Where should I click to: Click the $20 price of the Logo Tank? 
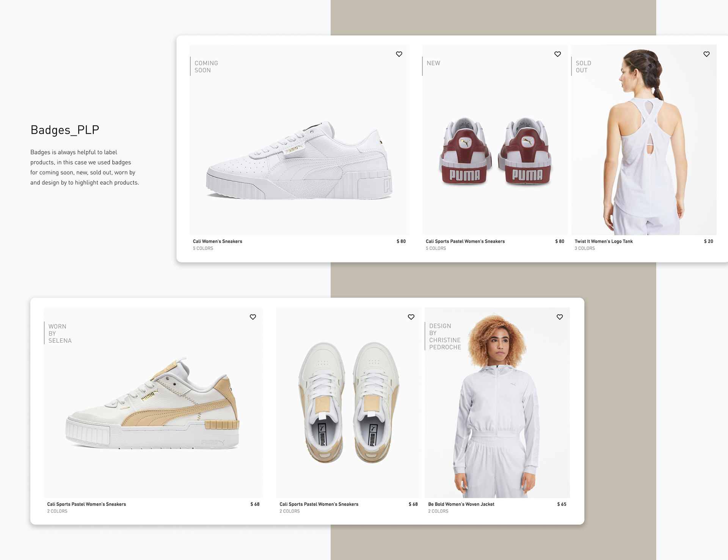tap(708, 241)
